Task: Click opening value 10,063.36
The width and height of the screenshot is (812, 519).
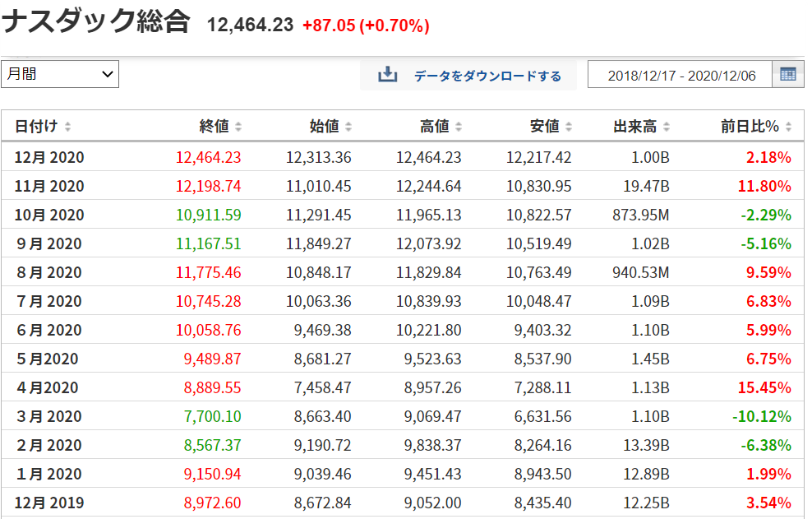Action: click(319, 301)
